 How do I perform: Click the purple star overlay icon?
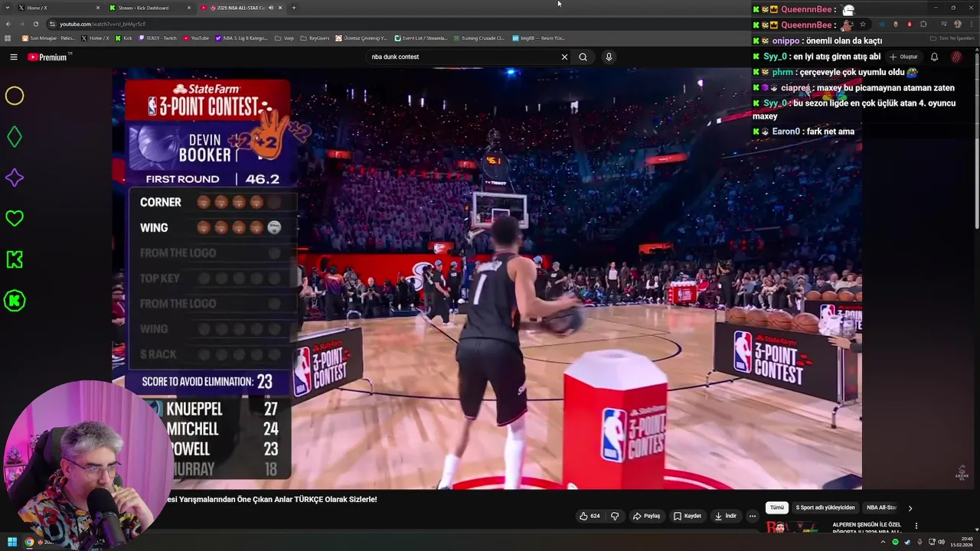[x=15, y=178]
